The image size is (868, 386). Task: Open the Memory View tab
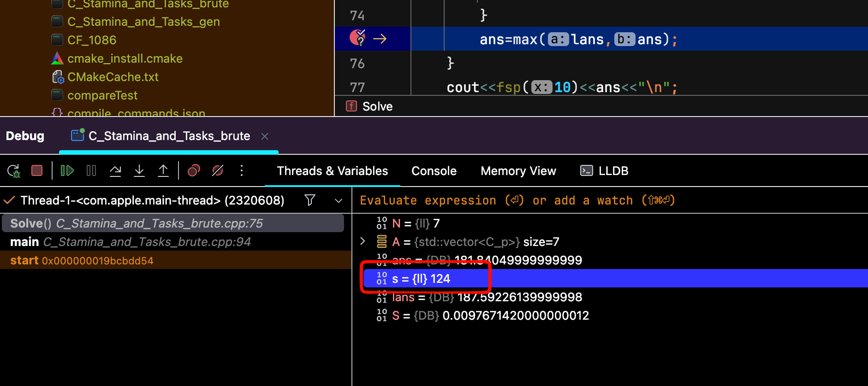[x=518, y=171]
